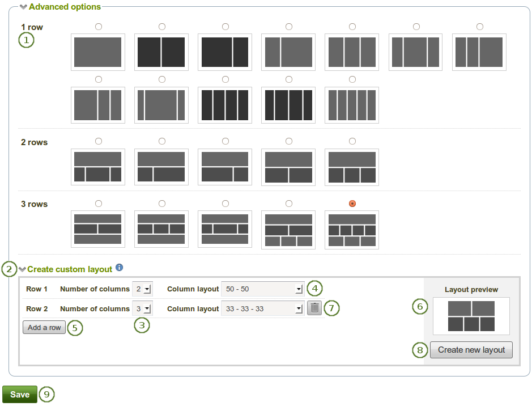Click the trash icon to delete Row 2
Viewport: 532px width, 406px height.
315,308
